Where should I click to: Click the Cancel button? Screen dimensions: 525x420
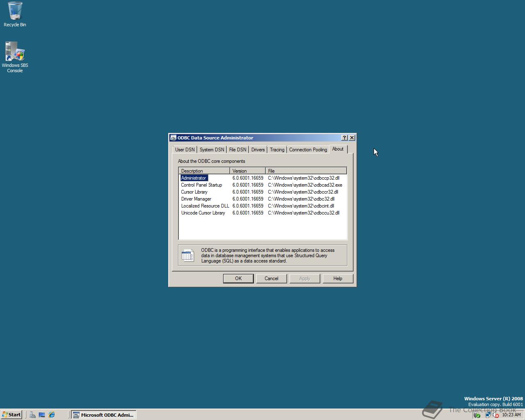coord(272,278)
